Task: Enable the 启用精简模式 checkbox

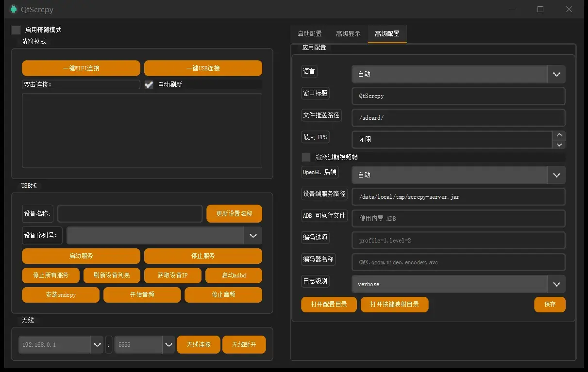Action: [16, 30]
